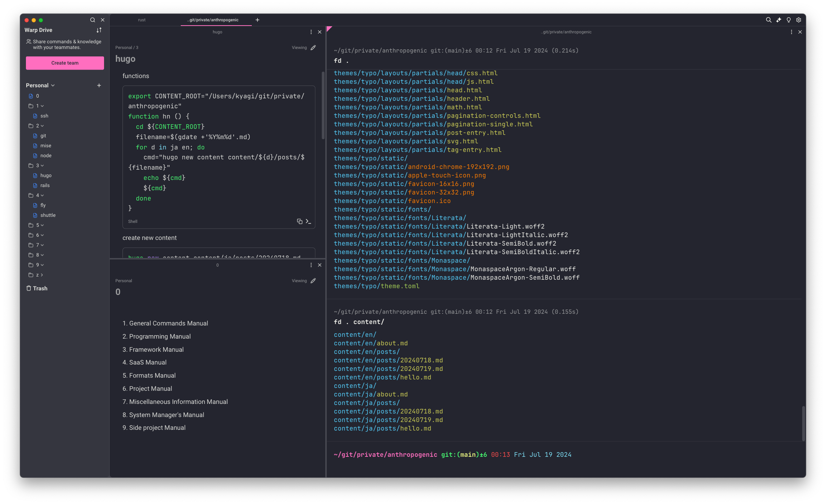Click the lightbulb resource icon
Screen dimensions: 826x504
click(789, 20)
